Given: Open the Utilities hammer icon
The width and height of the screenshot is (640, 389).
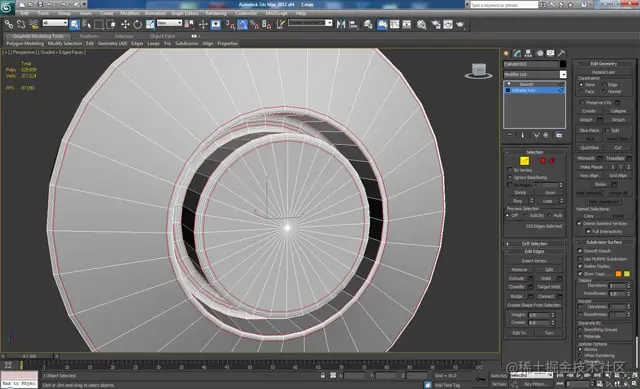Looking at the screenshot, I should pyautogui.click(x=562, y=53).
